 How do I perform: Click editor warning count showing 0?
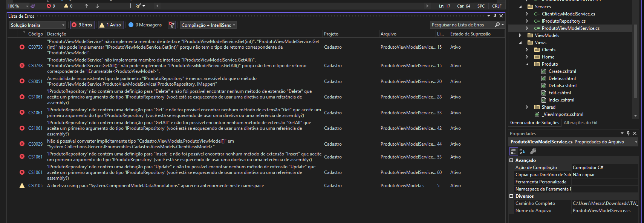pyautogui.click(x=68, y=6)
